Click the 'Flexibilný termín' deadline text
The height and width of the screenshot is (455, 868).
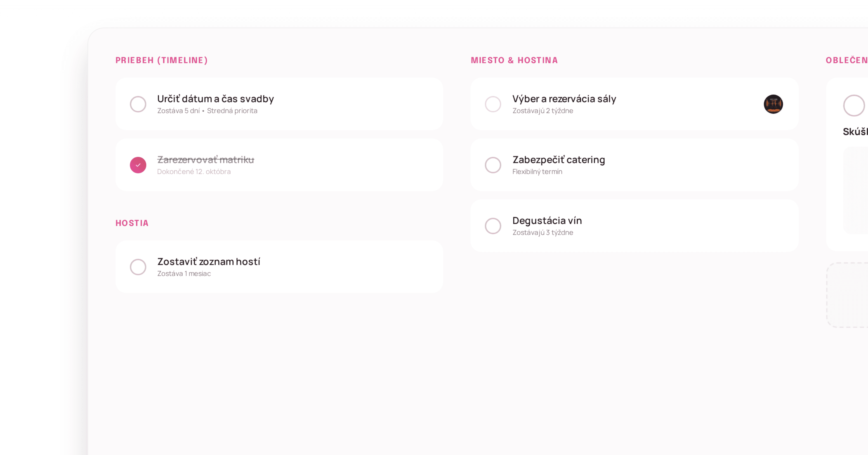[537, 172]
